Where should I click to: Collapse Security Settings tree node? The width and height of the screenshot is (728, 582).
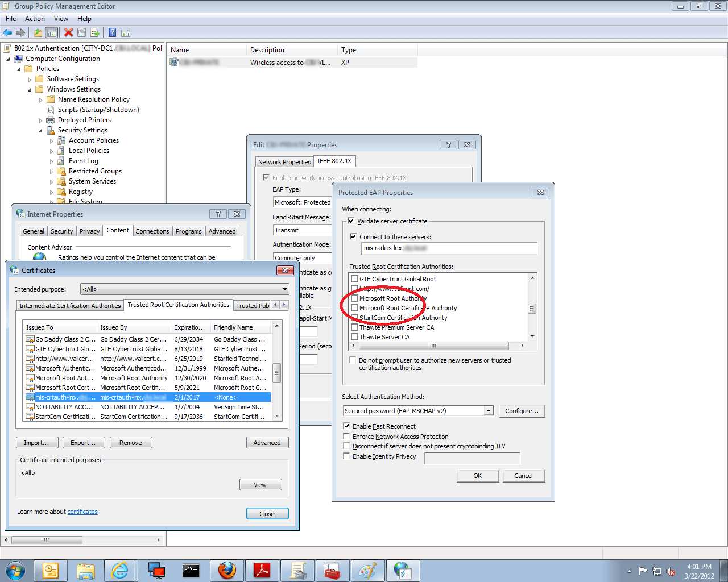41,131
